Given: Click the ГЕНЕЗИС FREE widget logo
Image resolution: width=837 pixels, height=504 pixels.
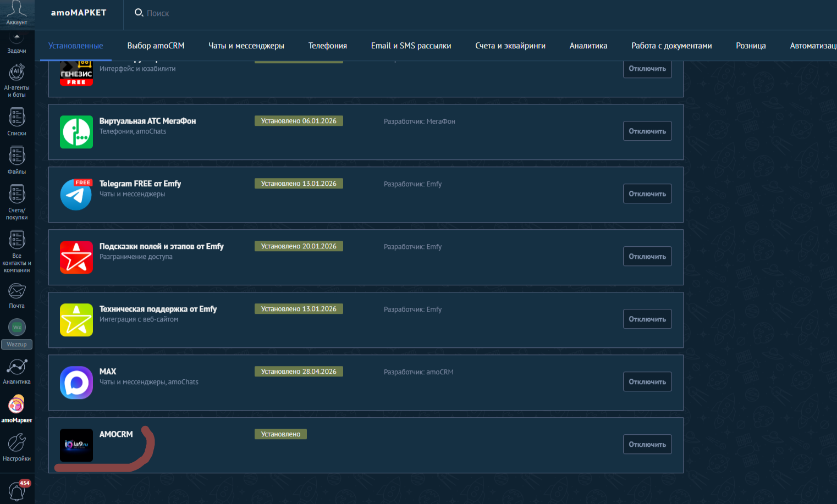Looking at the screenshot, I should coord(76,74).
